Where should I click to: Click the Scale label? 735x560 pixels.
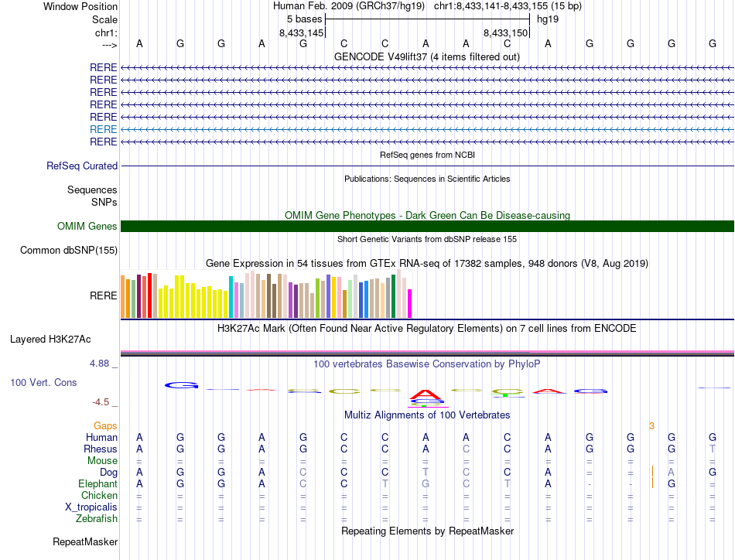click(x=104, y=19)
